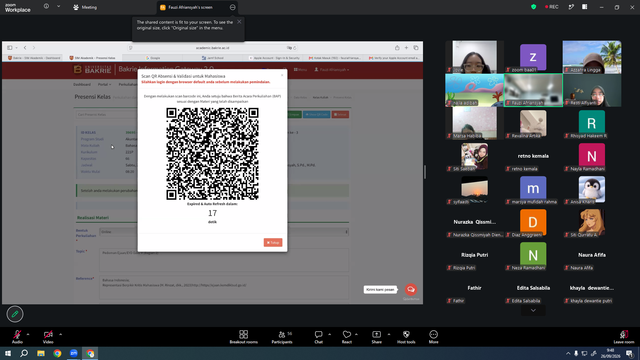Switch to Apple Account Sign In tab
The width and height of the screenshot is (640, 360).
click(274, 58)
